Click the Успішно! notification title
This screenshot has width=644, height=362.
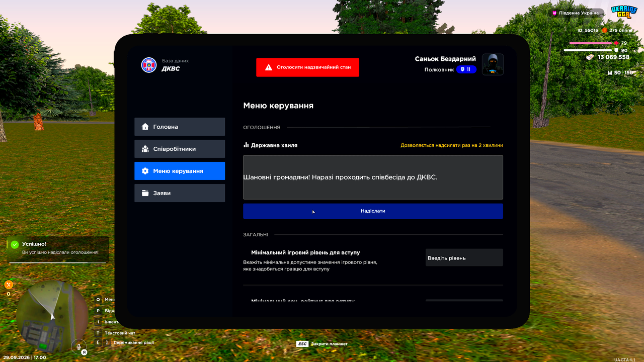point(34,244)
